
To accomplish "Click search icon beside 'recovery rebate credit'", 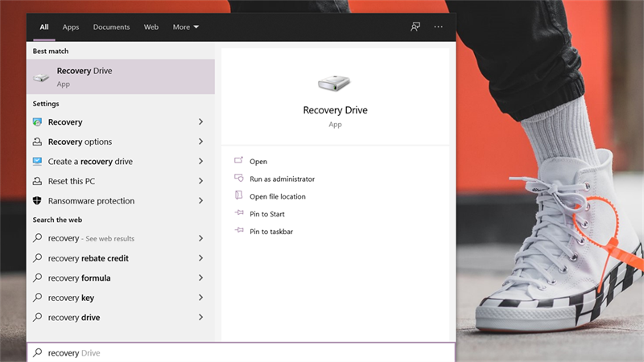I will tap(37, 257).
